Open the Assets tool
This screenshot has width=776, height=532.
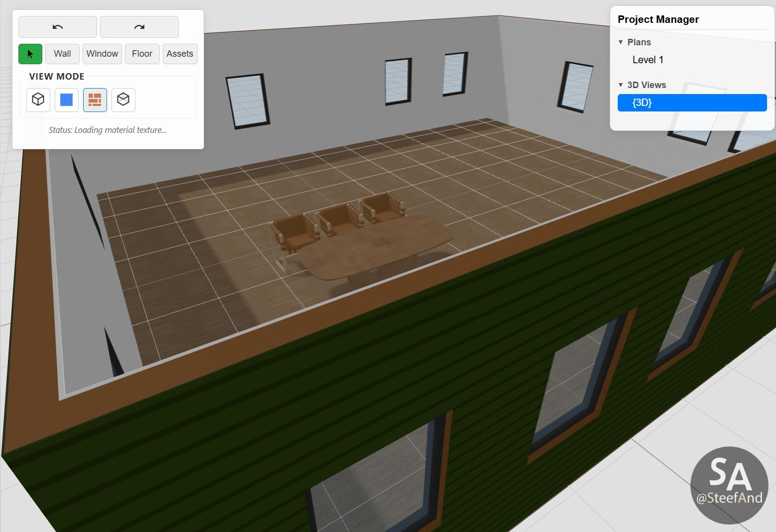(x=180, y=54)
